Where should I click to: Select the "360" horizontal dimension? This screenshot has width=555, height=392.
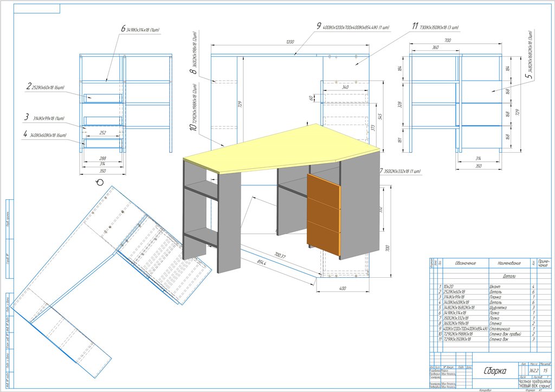coord(435,47)
